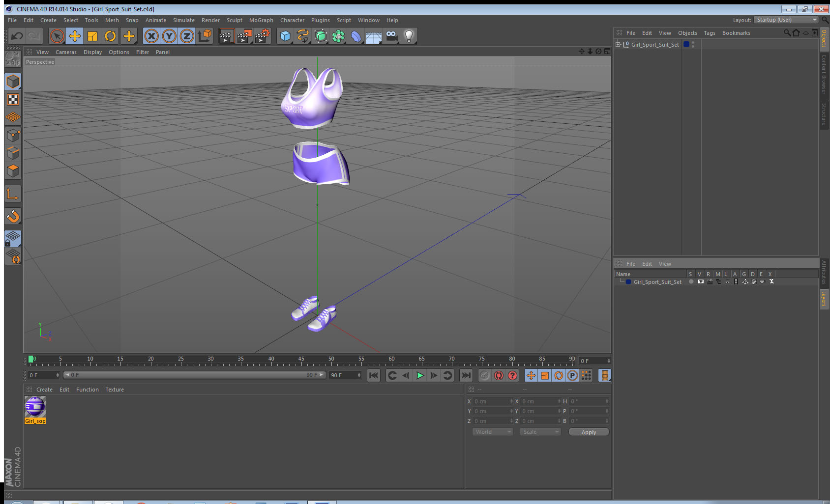Click the preview range slider bar

(x=194, y=375)
